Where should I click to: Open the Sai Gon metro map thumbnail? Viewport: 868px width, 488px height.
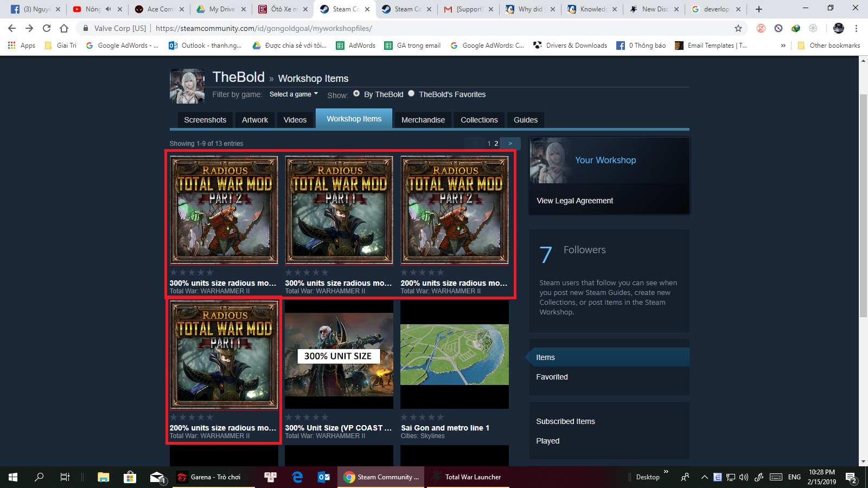[x=455, y=355]
